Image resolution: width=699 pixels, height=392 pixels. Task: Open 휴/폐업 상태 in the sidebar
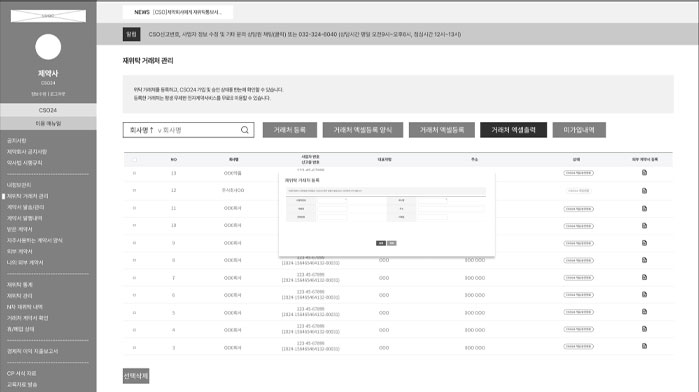point(21,329)
